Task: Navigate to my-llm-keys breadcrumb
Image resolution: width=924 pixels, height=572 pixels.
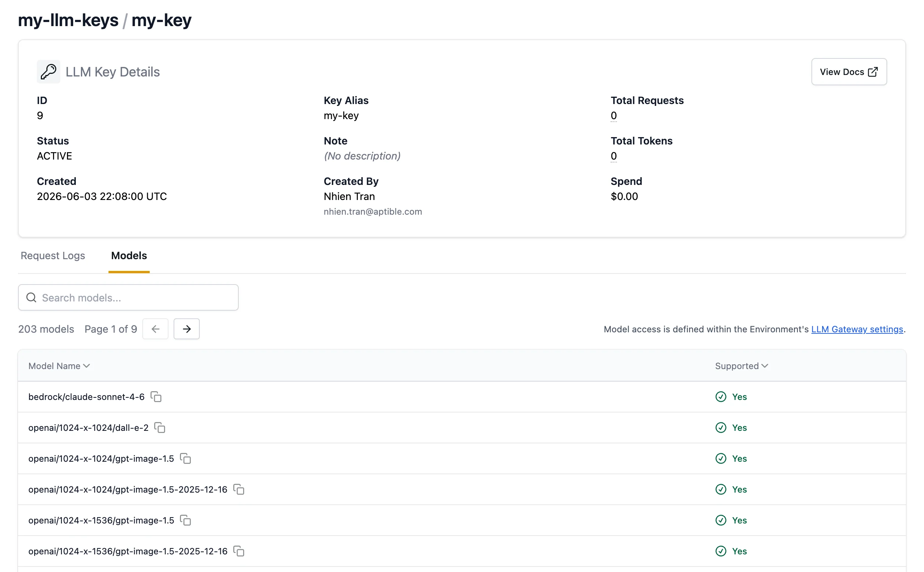Action: point(68,20)
